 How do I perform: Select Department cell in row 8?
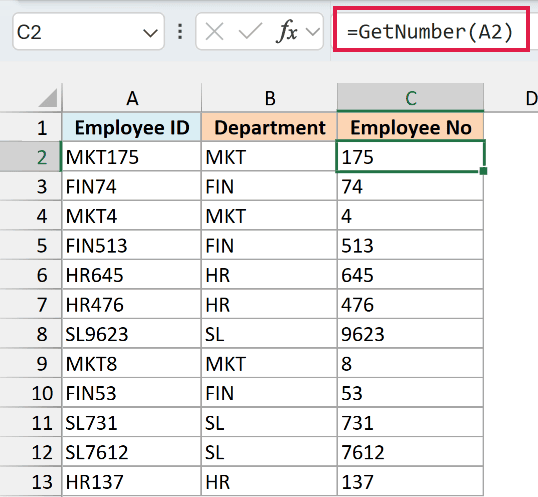(270, 334)
